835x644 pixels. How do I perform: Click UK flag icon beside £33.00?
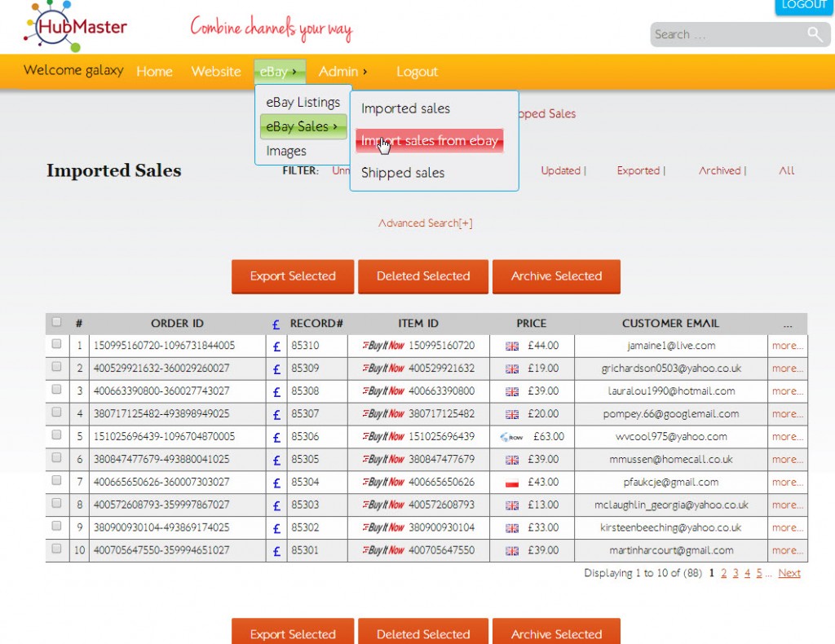(x=512, y=528)
